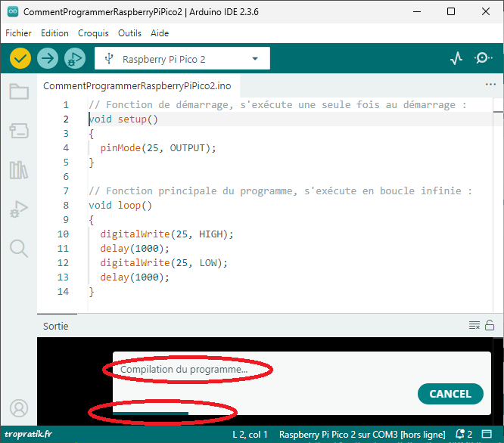Click 'digitalWrite(25, HIGH);' code line
The height and width of the screenshot is (443, 504).
tap(166, 234)
